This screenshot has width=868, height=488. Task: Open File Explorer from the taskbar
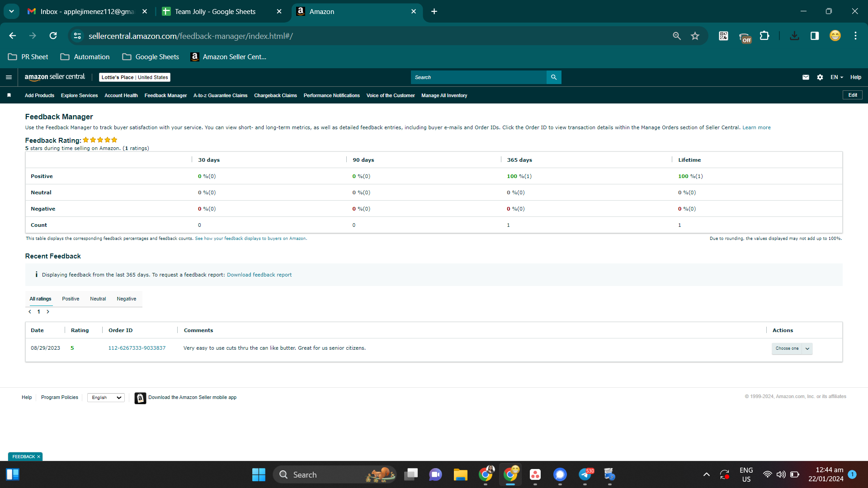coord(461,474)
